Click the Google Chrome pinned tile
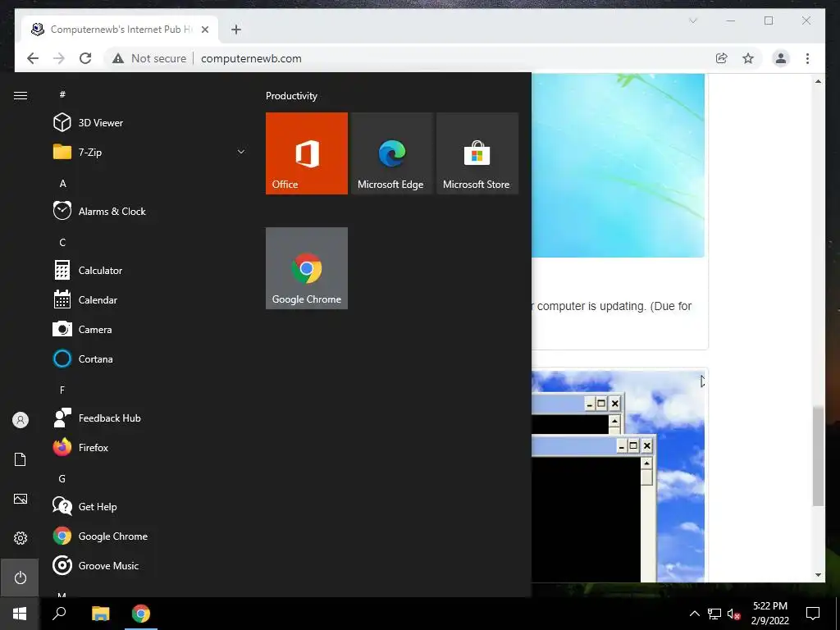Viewport: 840px width, 630px height. [x=307, y=268]
